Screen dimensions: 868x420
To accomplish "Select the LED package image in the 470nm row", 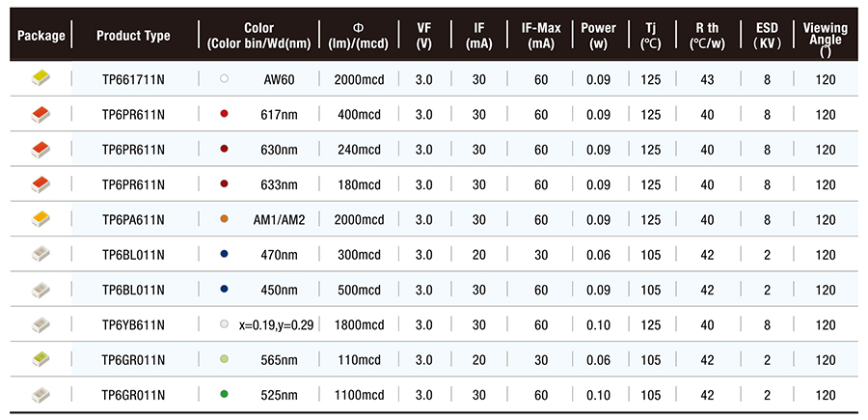I will (41, 254).
